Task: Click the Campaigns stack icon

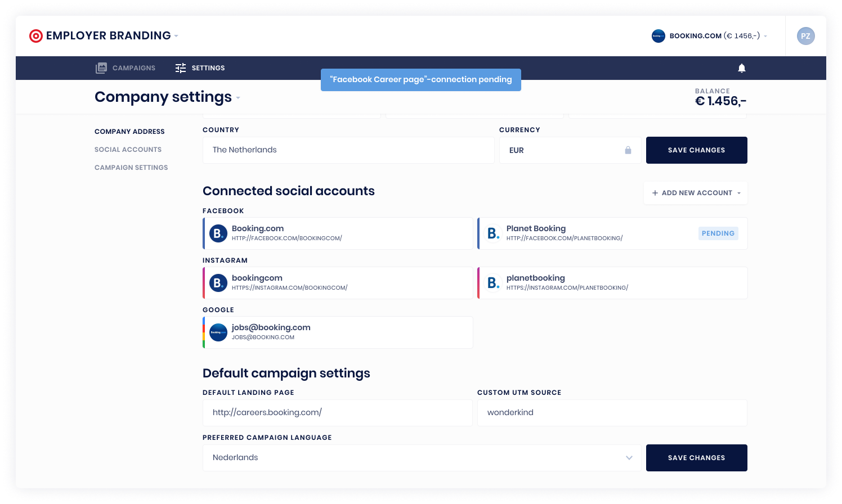Action: click(101, 68)
